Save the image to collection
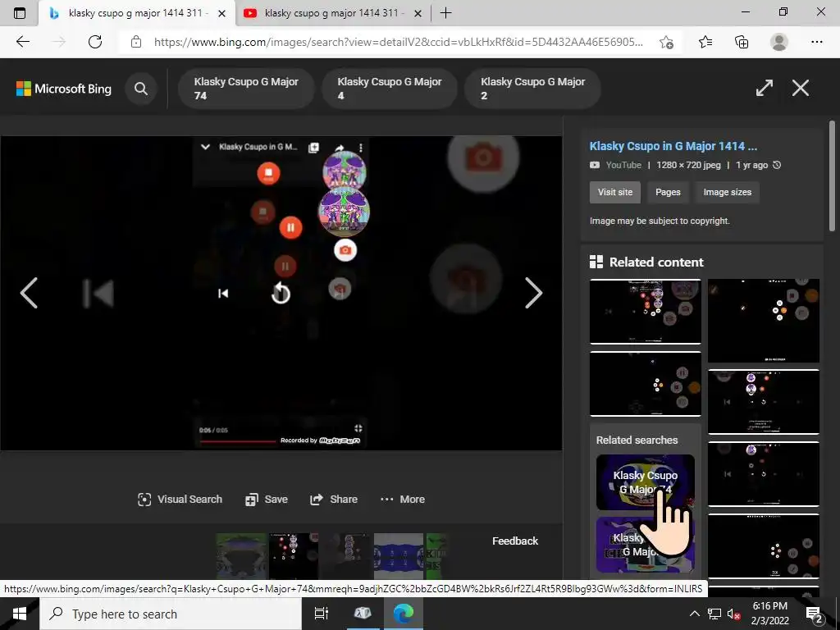Screen dimensions: 840x630 [x=267, y=500]
